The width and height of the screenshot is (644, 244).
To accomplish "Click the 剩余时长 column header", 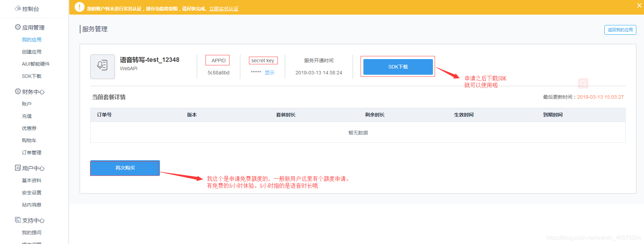I will tap(375, 115).
